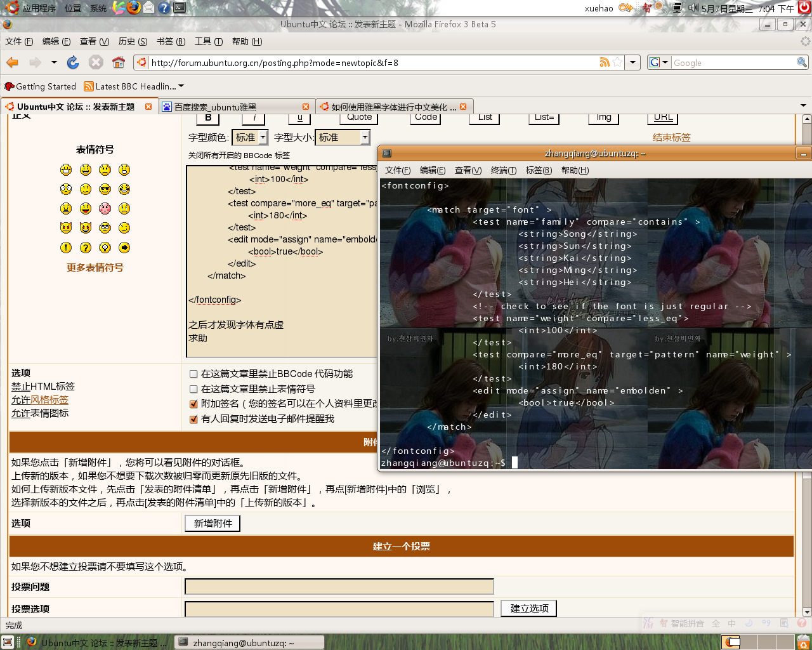The image size is (812, 650).
Task: Open the Firefox 历史 menu
Action: 133,41
